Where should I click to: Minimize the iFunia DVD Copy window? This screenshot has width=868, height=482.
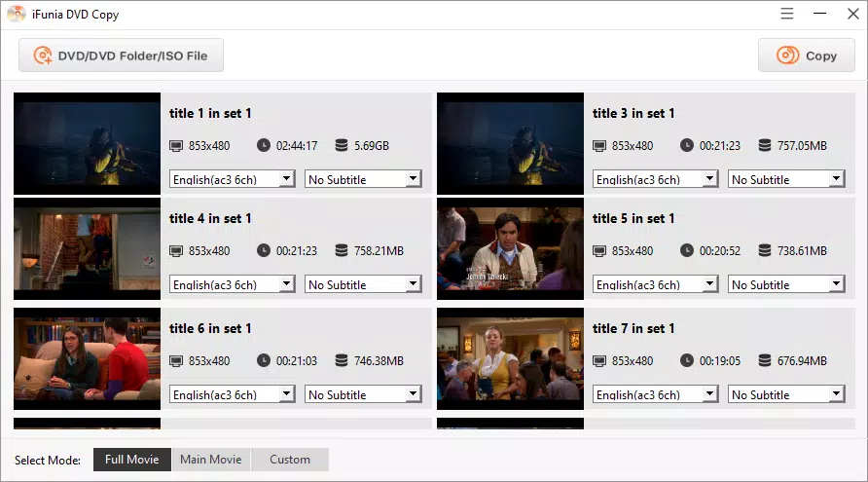click(x=820, y=14)
